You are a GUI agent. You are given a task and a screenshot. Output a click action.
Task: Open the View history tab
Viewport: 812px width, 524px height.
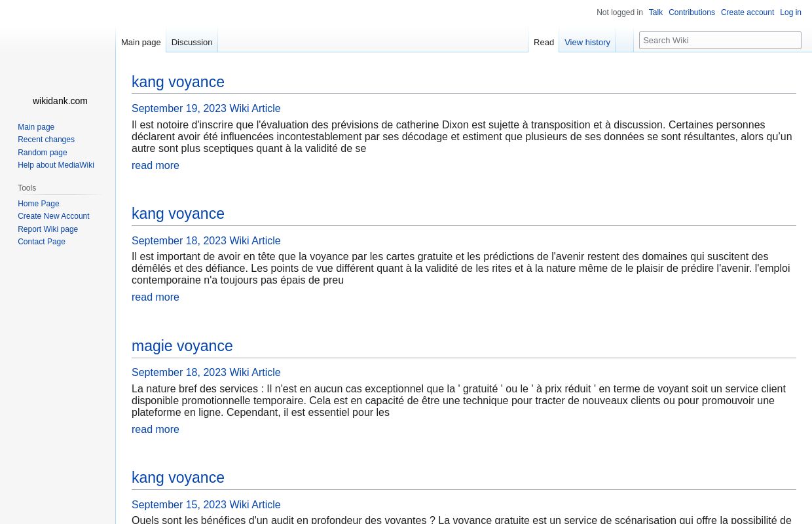(587, 42)
